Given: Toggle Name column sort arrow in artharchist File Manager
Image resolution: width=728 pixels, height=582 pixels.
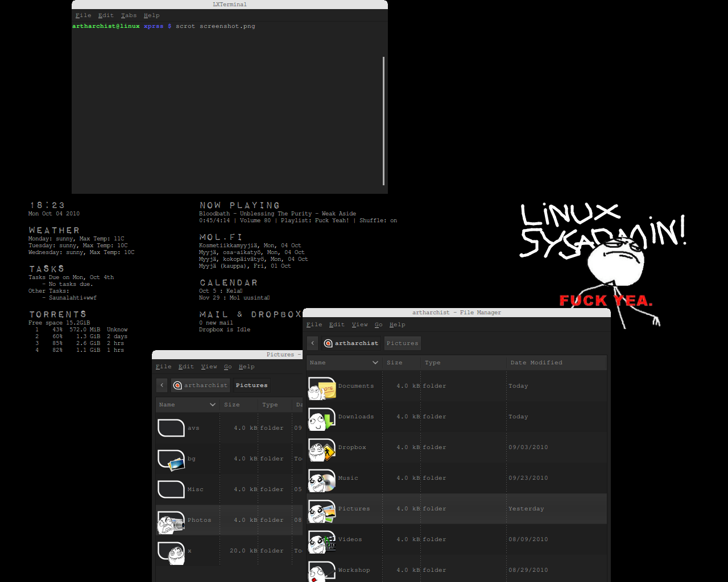Looking at the screenshot, I should click(375, 363).
